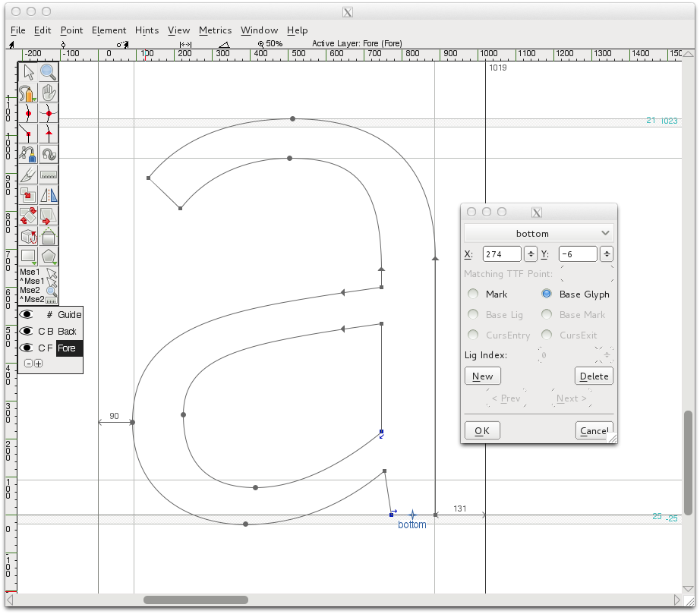
Task: Select the Pointer tool in the palette
Action: (x=28, y=72)
